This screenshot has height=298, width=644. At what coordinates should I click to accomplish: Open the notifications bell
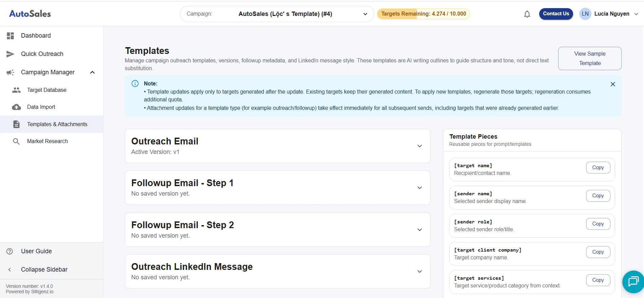point(527,14)
